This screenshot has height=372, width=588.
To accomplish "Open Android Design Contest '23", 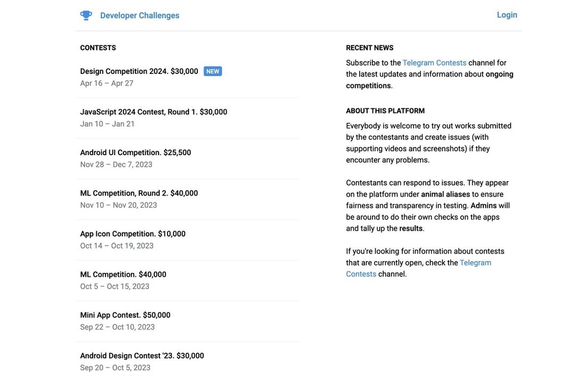I will (142, 356).
